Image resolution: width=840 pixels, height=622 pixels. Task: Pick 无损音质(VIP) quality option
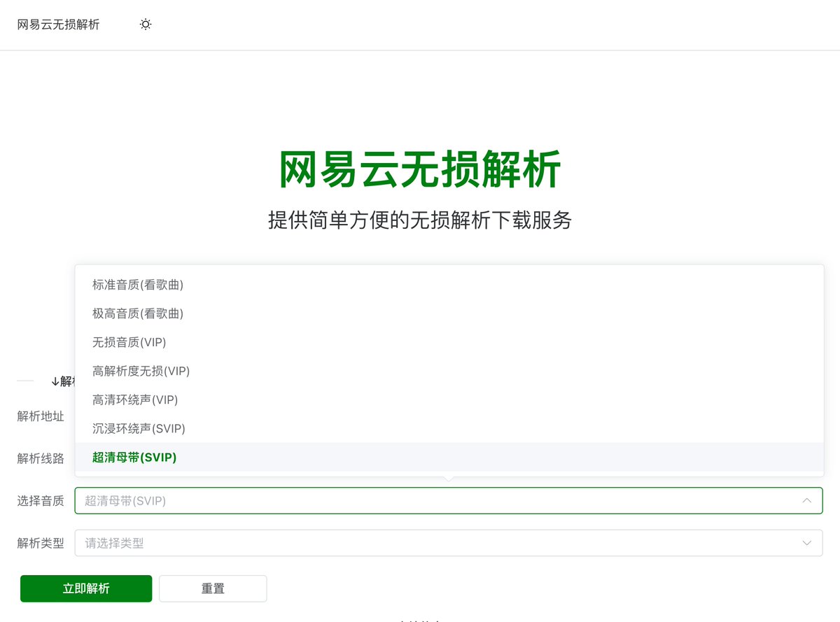449,342
